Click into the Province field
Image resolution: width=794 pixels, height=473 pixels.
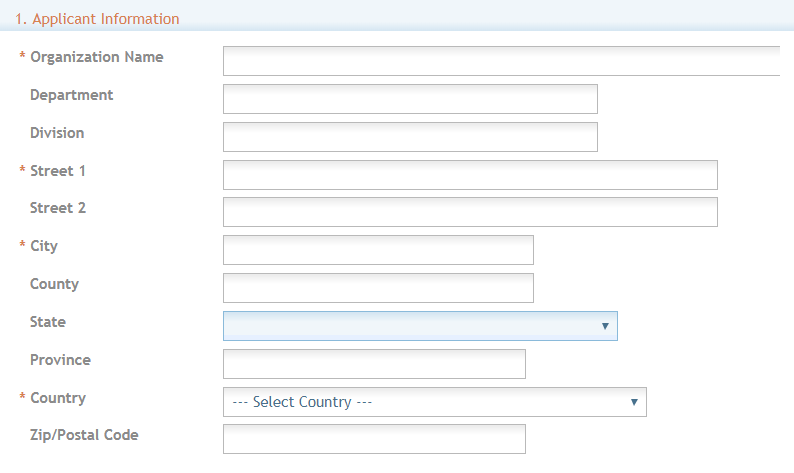tap(374, 364)
